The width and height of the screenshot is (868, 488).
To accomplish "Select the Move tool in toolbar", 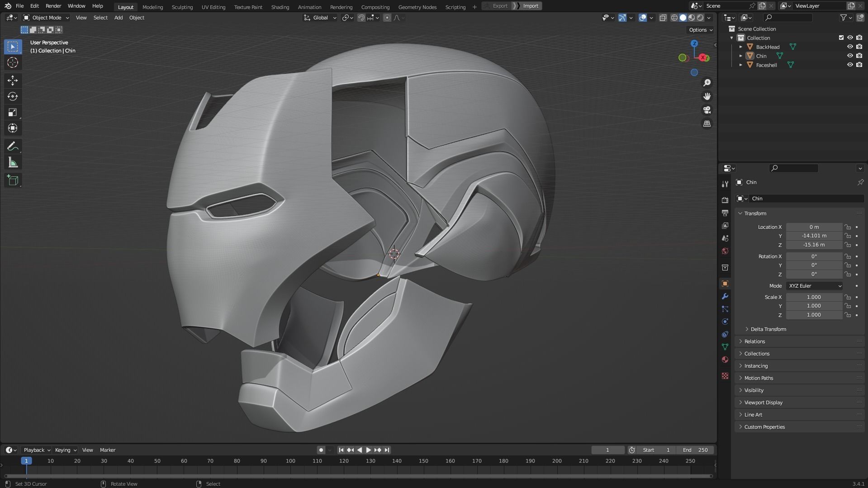I will click(13, 81).
